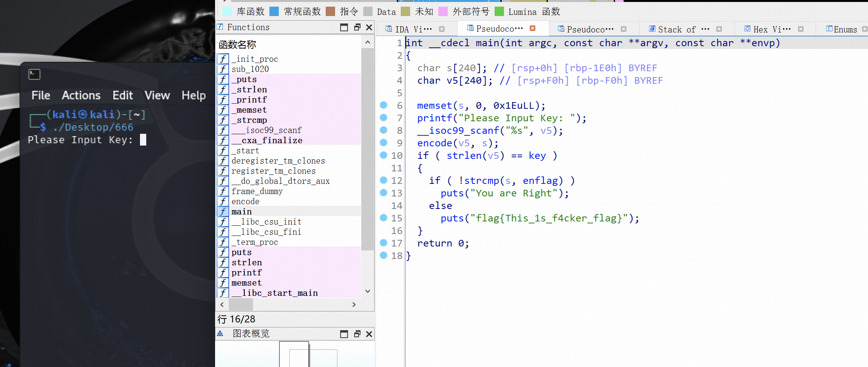Toggle breakpoint dot on line 7
868x367 pixels.
pyautogui.click(x=384, y=118)
